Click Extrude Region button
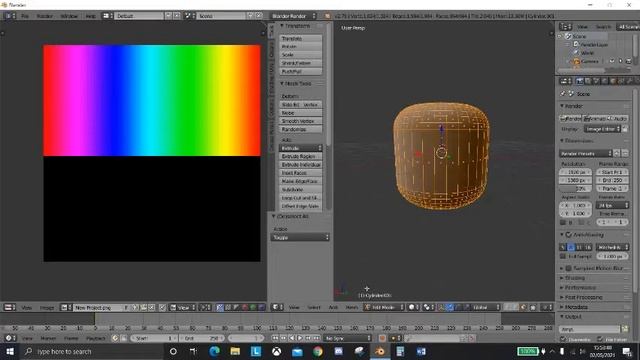 click(x=301, y=156)
